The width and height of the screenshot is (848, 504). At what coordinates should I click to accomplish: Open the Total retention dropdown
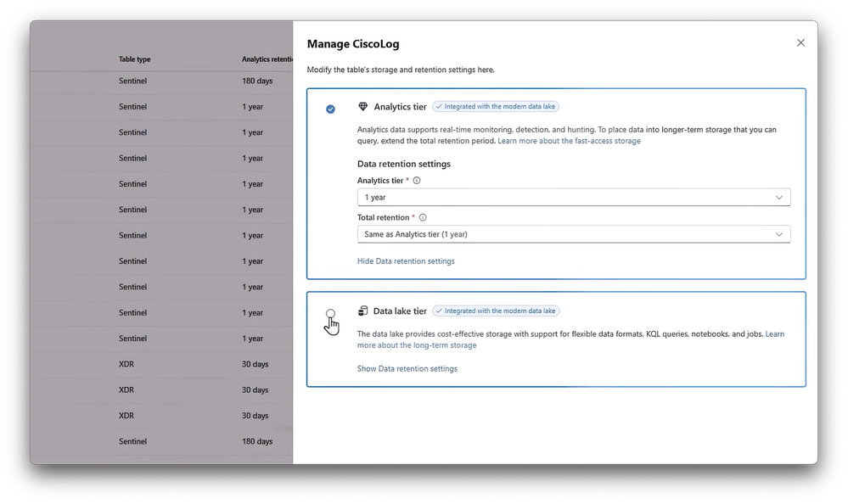click(x=574, y=234)
